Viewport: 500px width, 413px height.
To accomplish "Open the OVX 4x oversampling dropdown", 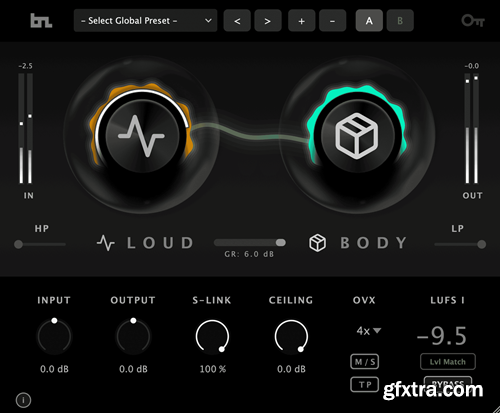I will (x=368, y=331).
